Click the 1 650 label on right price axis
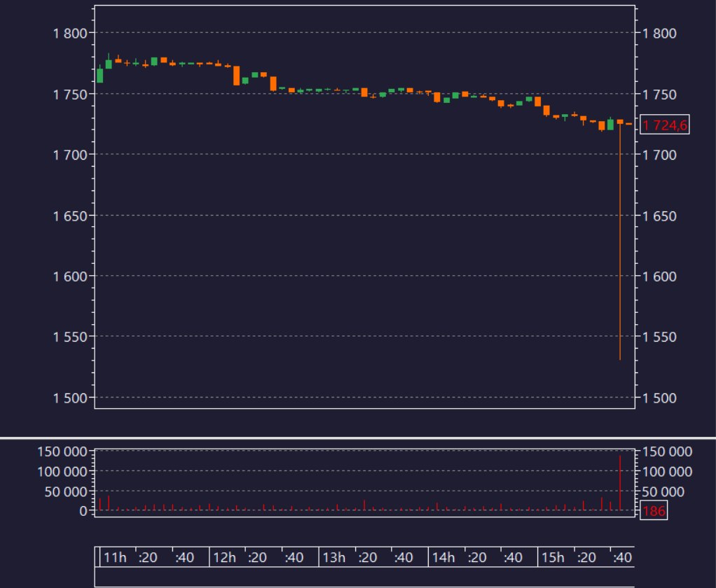The image size is (716, 588). click(x=659, y=216)
